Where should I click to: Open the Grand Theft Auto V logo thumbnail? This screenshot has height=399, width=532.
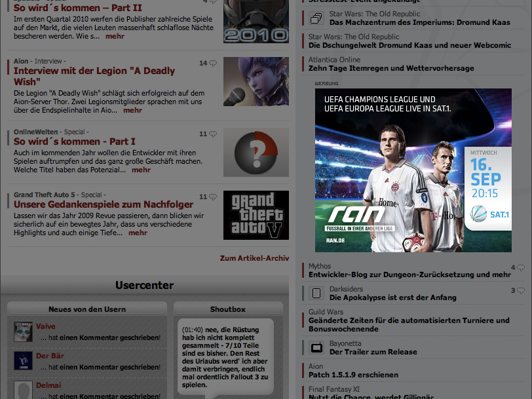click(x=256, y=215)
